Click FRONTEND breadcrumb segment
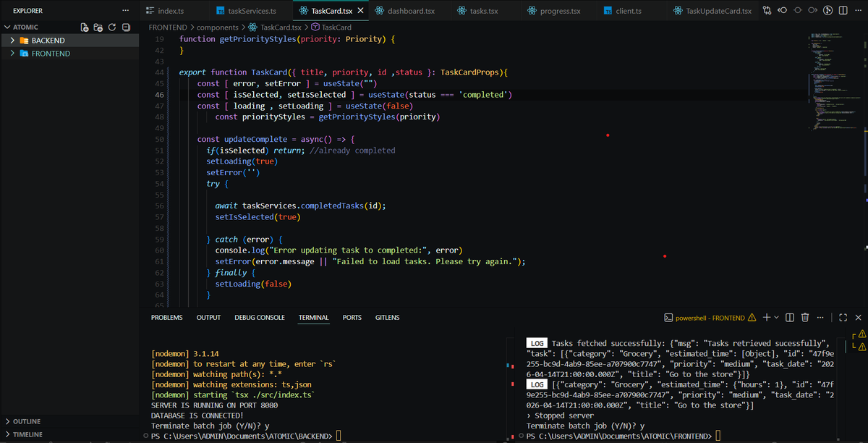Image resolution: width=868 pixels, height=443 pixels. [x=168, y=28]
